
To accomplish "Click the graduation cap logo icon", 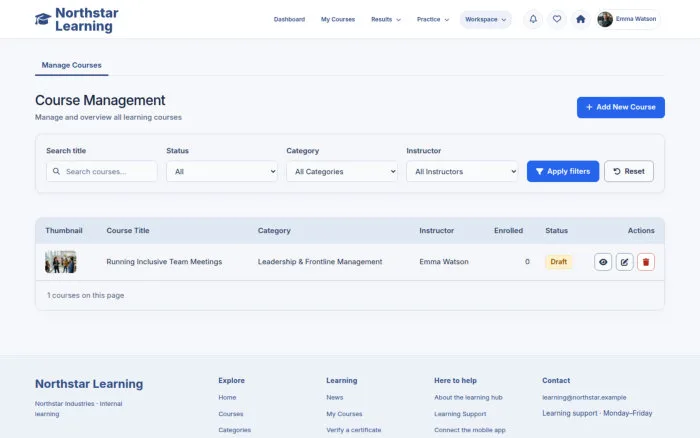I will pos(43,19).
